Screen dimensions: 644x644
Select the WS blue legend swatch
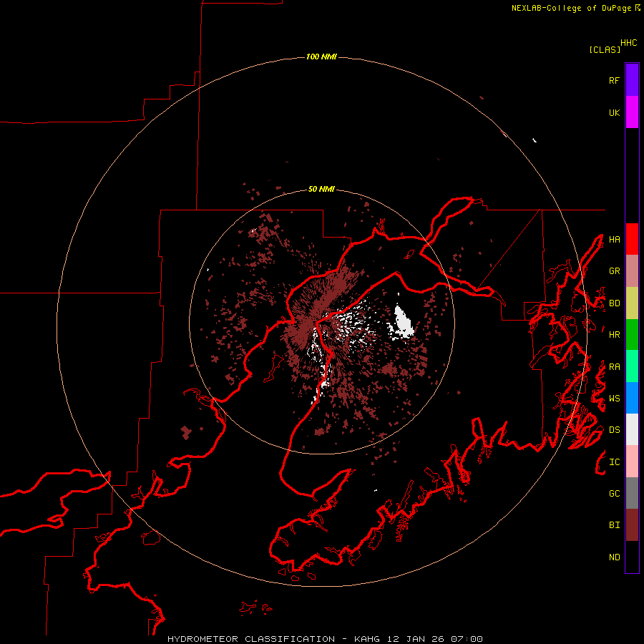click(x=632, y=398)
